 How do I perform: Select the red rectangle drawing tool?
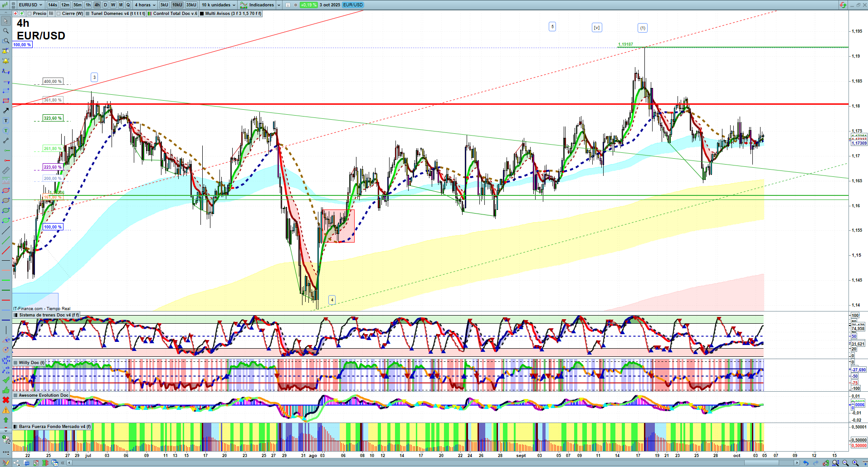pos(6,101)
